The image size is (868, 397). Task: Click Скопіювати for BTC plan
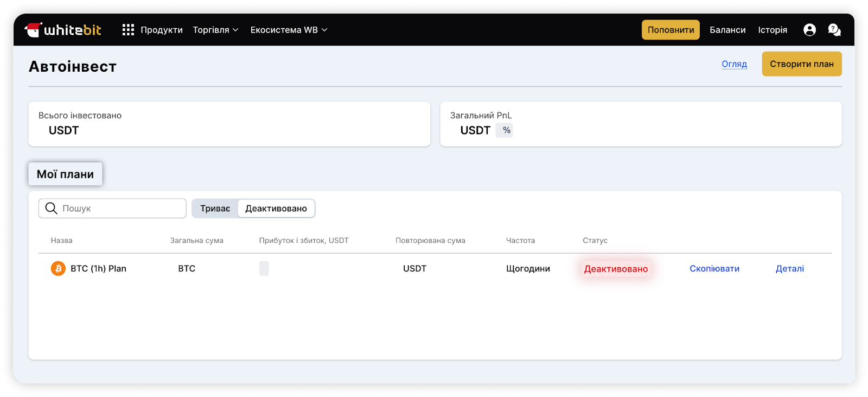pos(714,268)
